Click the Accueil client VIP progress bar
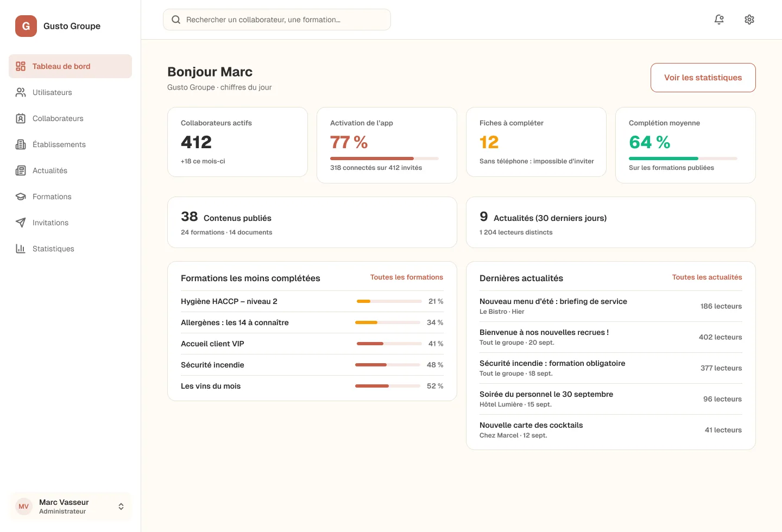782x532 pixels. tap(389, 344)
